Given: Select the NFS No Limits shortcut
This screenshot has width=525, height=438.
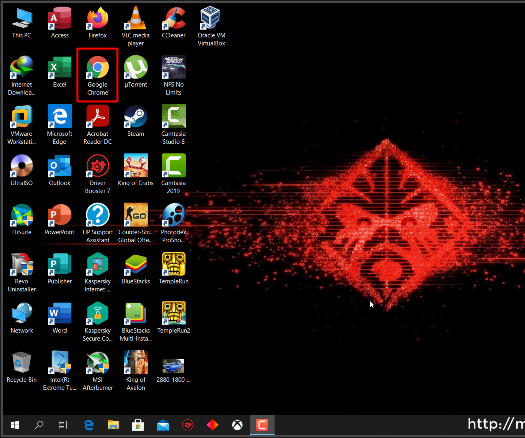Looking at the screenshot, I should click(x=173, y=76).
